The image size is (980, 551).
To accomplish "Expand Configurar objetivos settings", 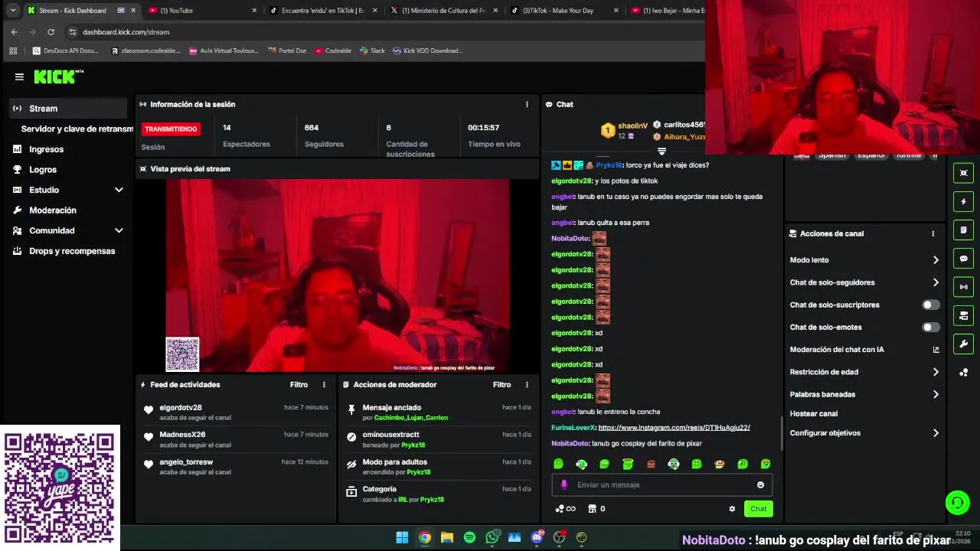I will (x=936, y=433).
